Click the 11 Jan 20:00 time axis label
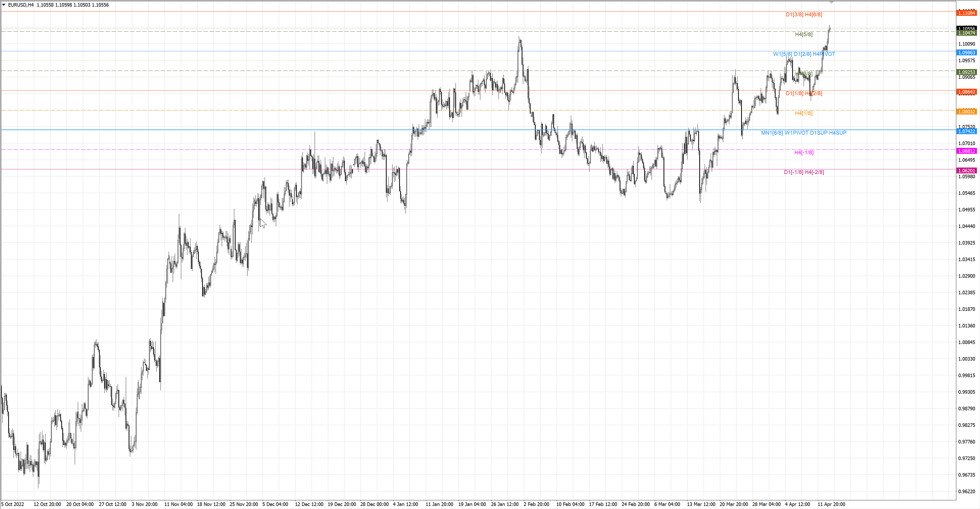 [439, 504]
